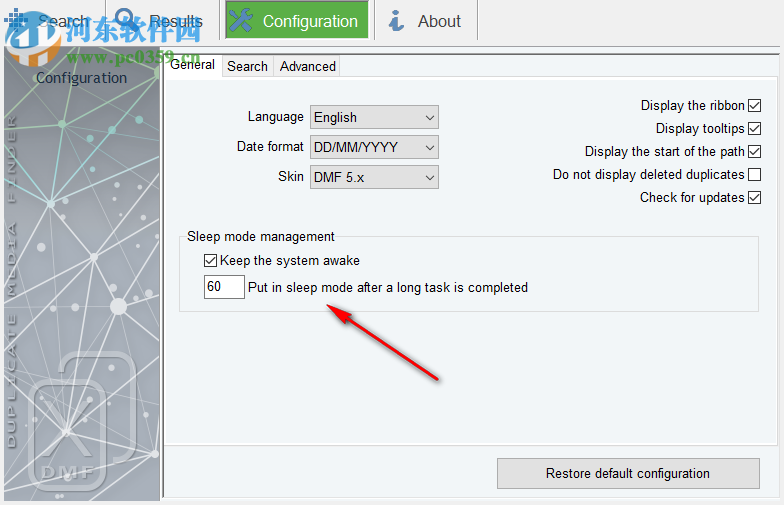Click the 'Configuration' sidebar heading

pyautogui.click(x=82, y=78)
